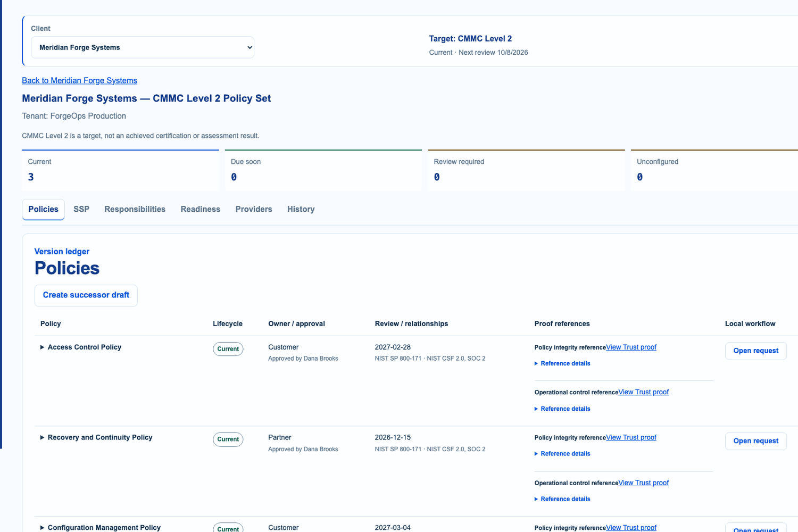Image resolution: width=798 pixels, height=532 pixels.
Task: Open View Trust proof for Recovery policy integrity reference
Action: [x=631, y=437]
